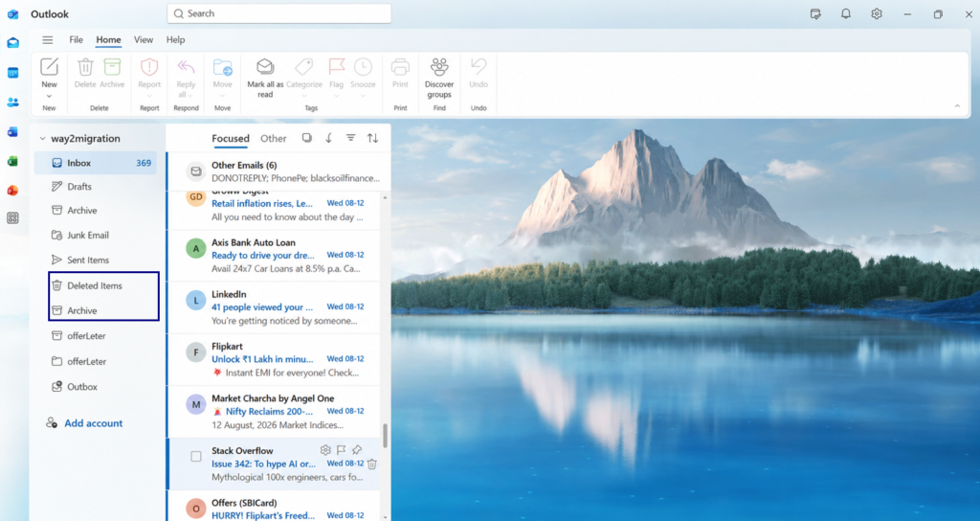Open the message Filter icon

coord(350,138)
